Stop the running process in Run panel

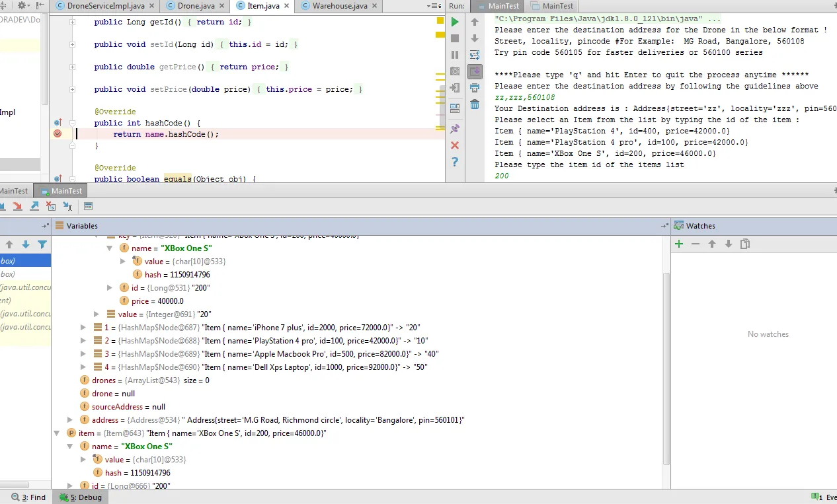[x=455, y=38]
